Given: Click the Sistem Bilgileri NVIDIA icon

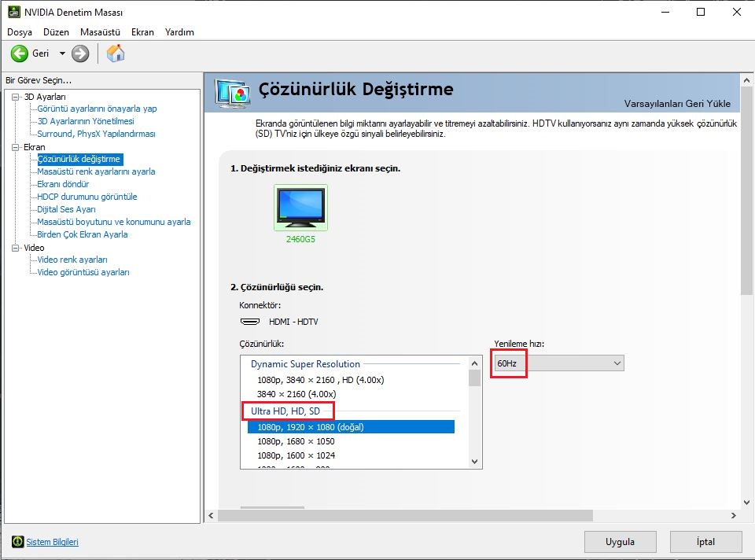Looking at the screenshot, I should tap(18, 542).
